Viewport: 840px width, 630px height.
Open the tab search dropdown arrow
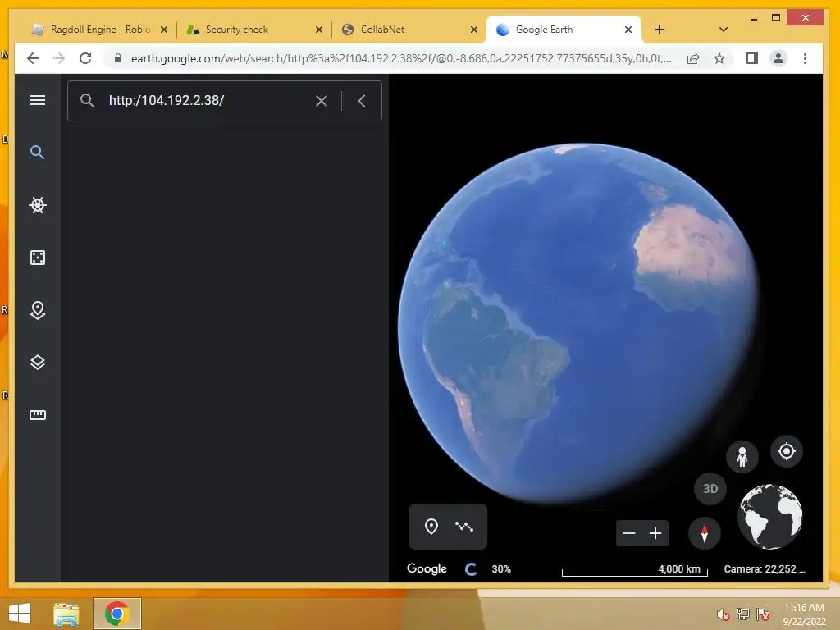click(724, 30)
